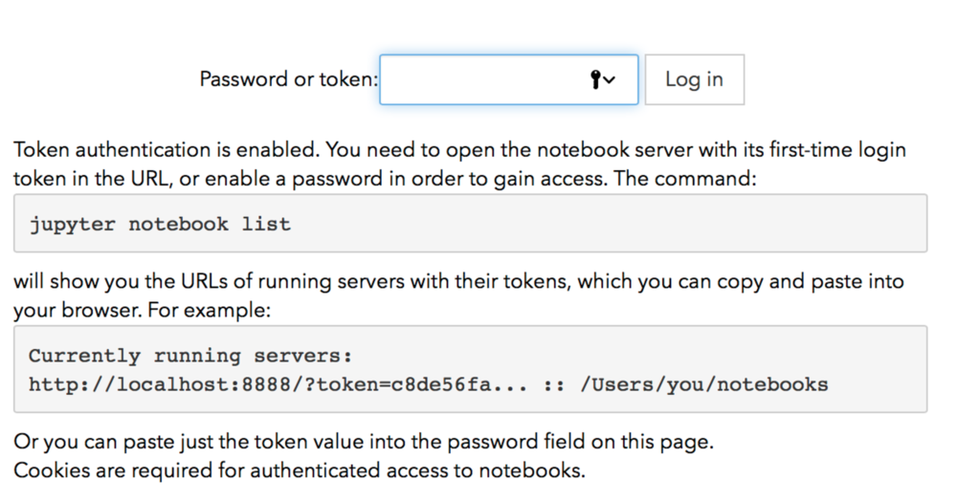Click the /Users/you/notebooks path

click(x=703, y=384)
